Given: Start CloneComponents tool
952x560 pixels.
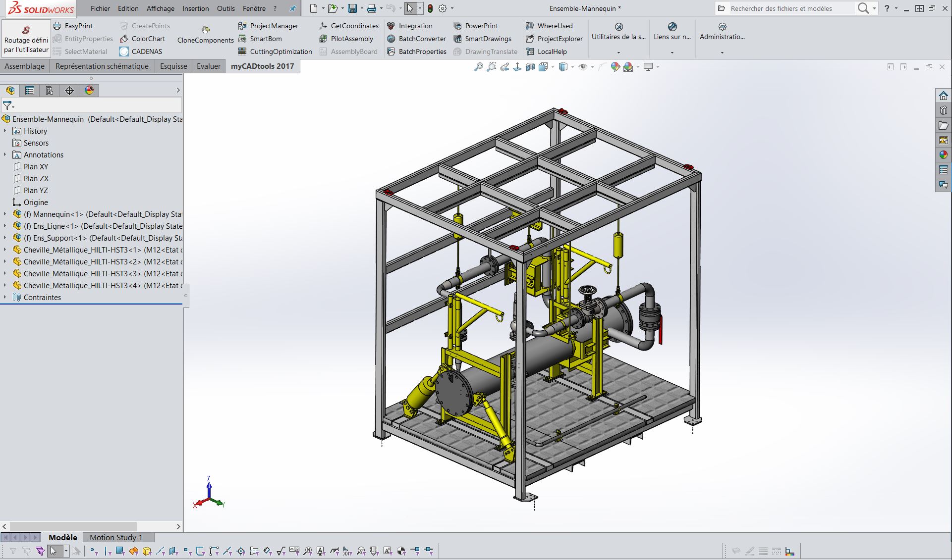Looking at the screenshot, I should point(205,36).
